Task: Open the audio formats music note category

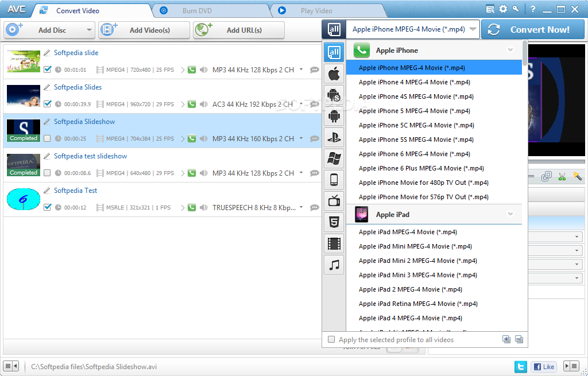Action: coord(334,265)
